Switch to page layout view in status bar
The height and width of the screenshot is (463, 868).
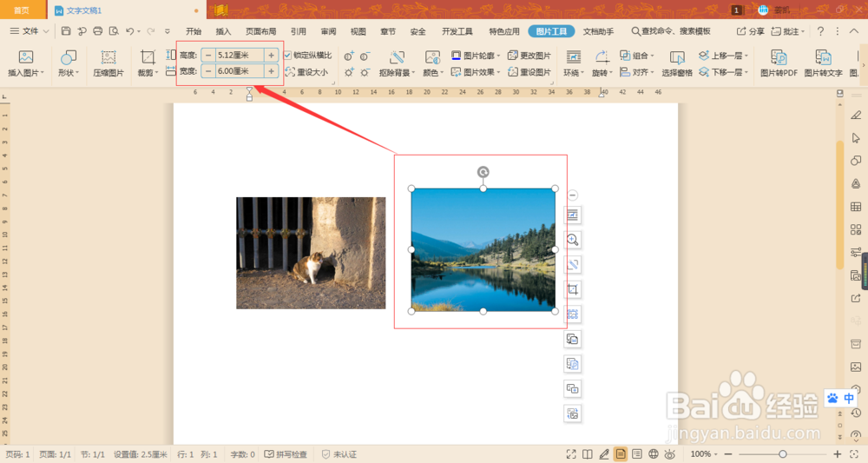click(621, 454)
